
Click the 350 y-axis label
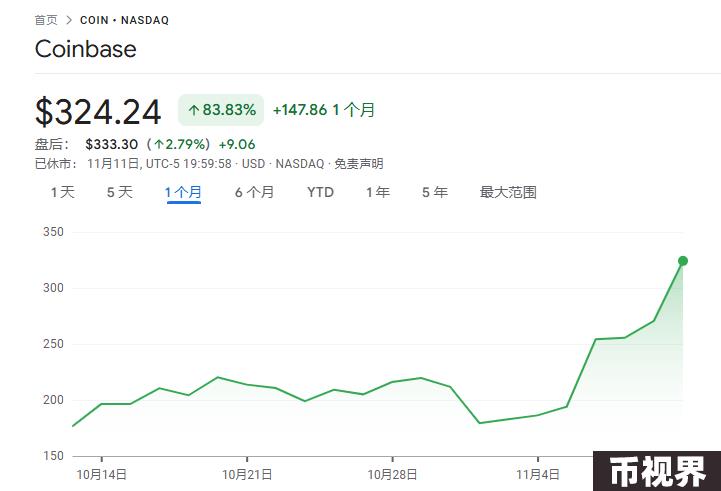pyautogui.click(x=53, y=232)
